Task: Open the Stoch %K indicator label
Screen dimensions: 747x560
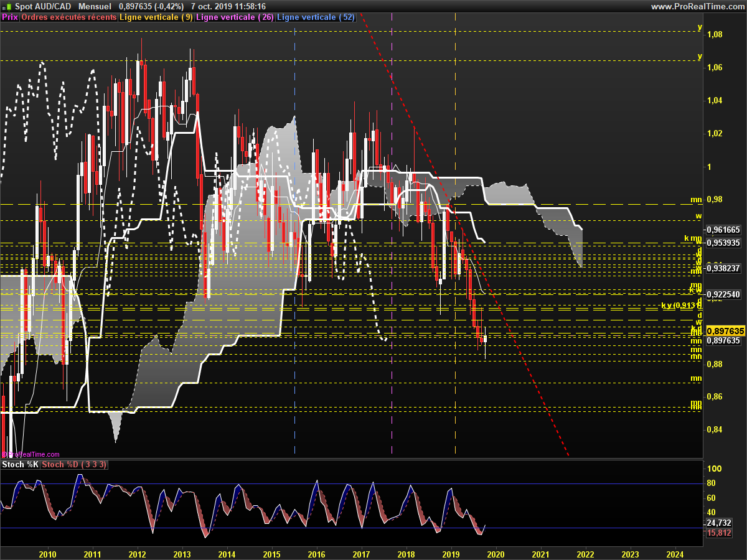Action: (21, 465)
